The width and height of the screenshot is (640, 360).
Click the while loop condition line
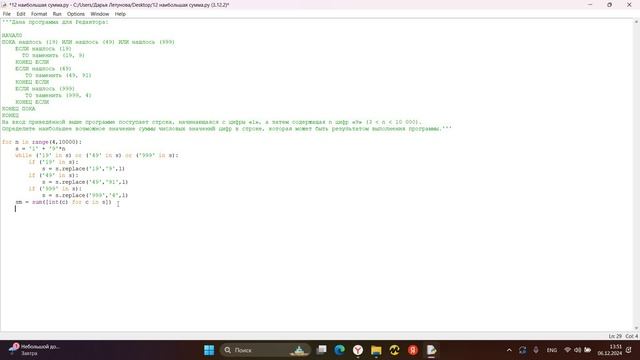(x=97, y=156)
